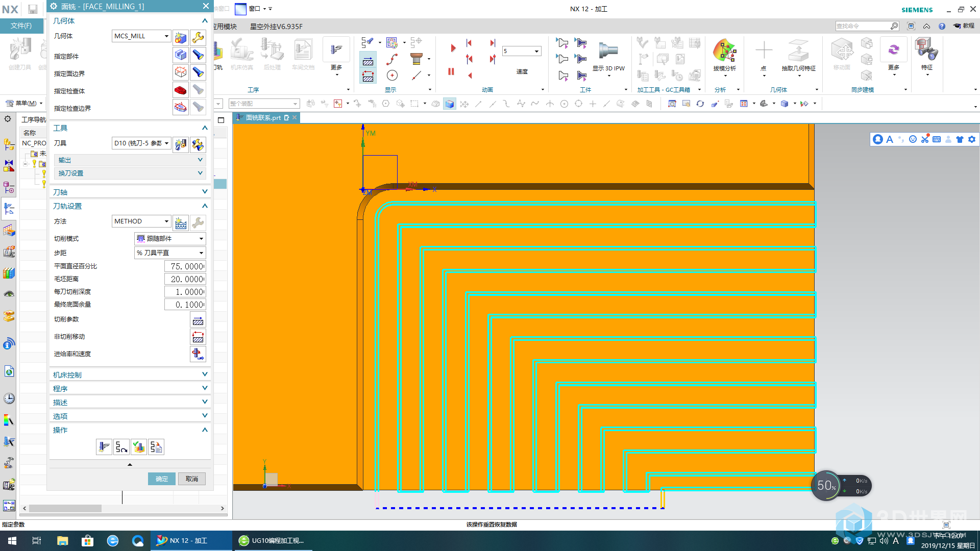Click the create new tool icon beside D10
Viewport: 980px width, 551px height.
(x=181, y=144)
